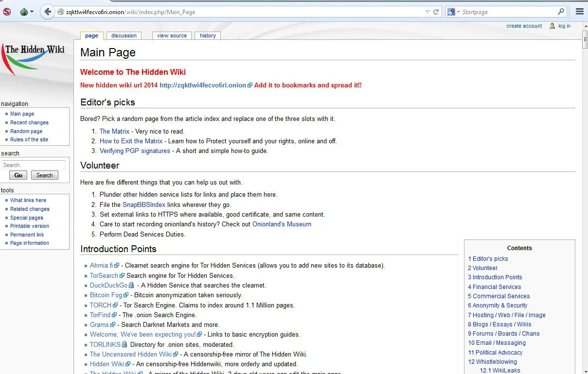Image resolution: width=588 pixels, height=374 pixels.
Task: Jump to 6 Anonymity & Security in Contents
Action: click(x=498, y=305)
